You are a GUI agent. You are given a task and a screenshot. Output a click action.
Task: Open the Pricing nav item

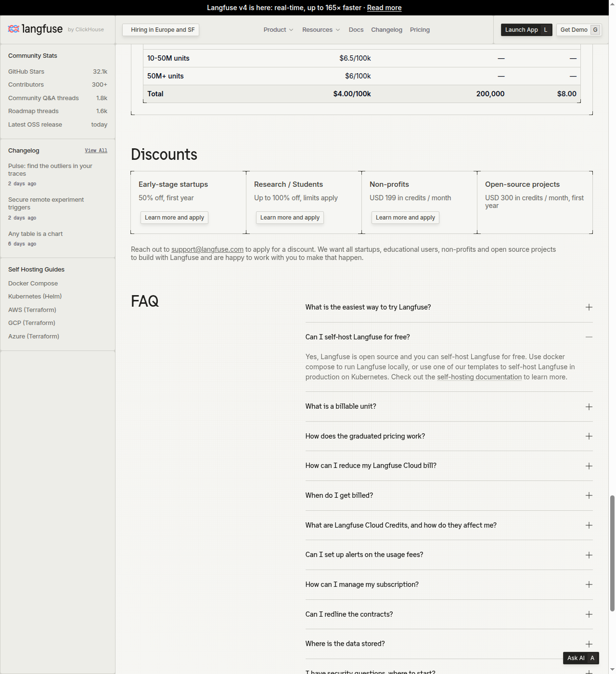point(420,30)
